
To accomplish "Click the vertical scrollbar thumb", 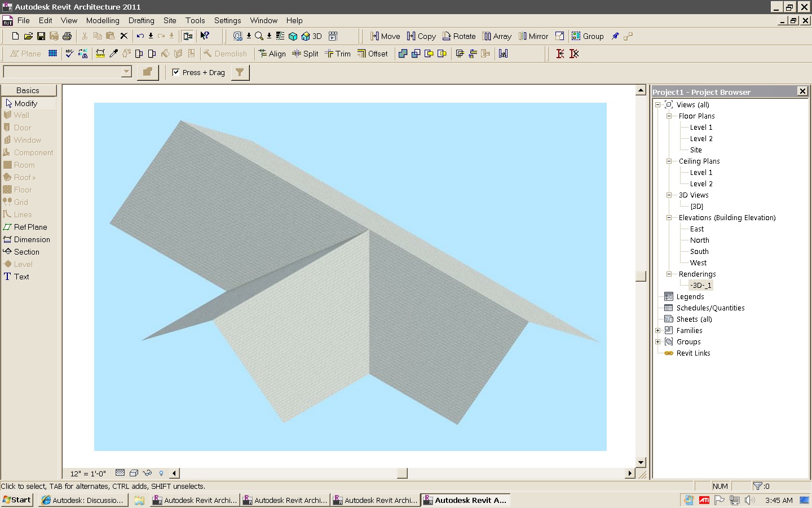I will click(x=641, y=276).
